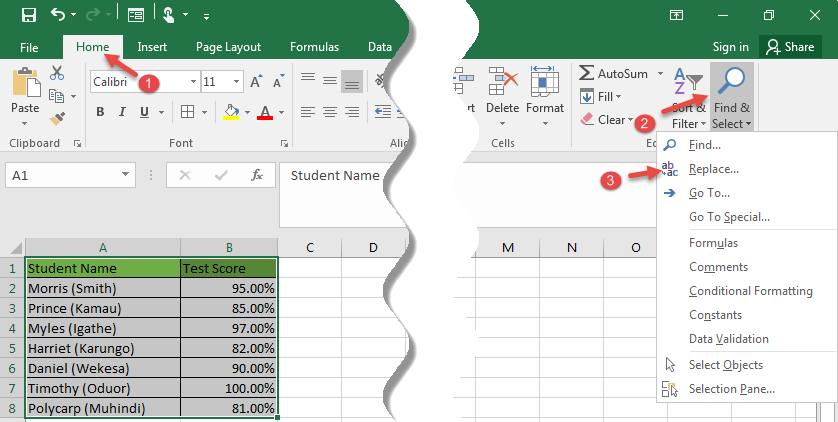
Task: Click the Share button
Action: pyautogui.click(x=790, y=47)
